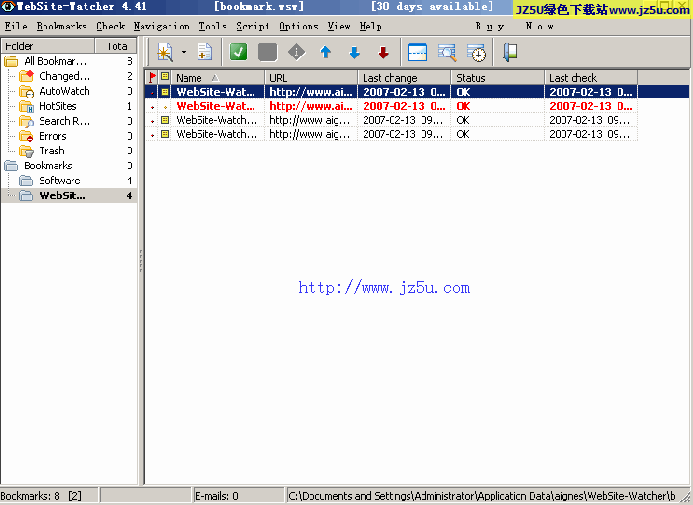Click the green checkmark Check Bookmarks icon
The image size is (693, 505).
pos(239,53)
